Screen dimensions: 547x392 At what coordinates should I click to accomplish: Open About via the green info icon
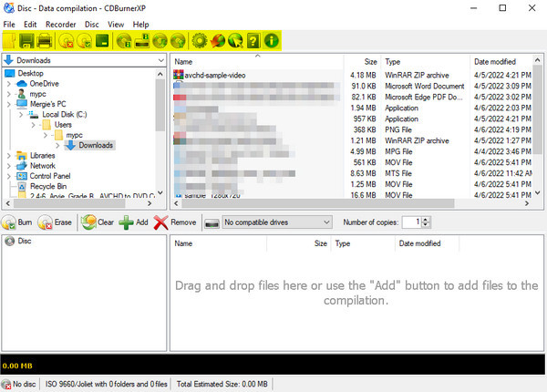point(272,41)
